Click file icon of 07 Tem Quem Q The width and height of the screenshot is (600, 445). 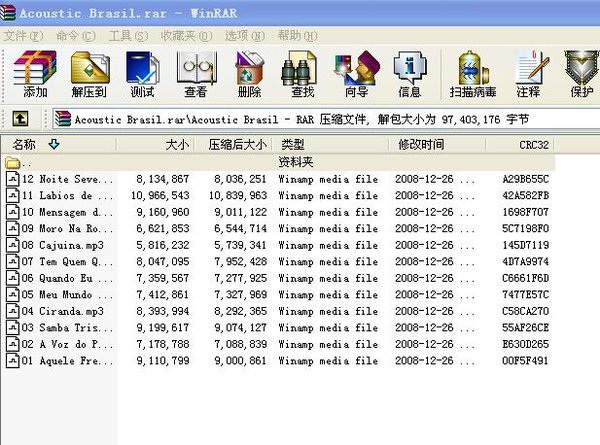[13, 261]
